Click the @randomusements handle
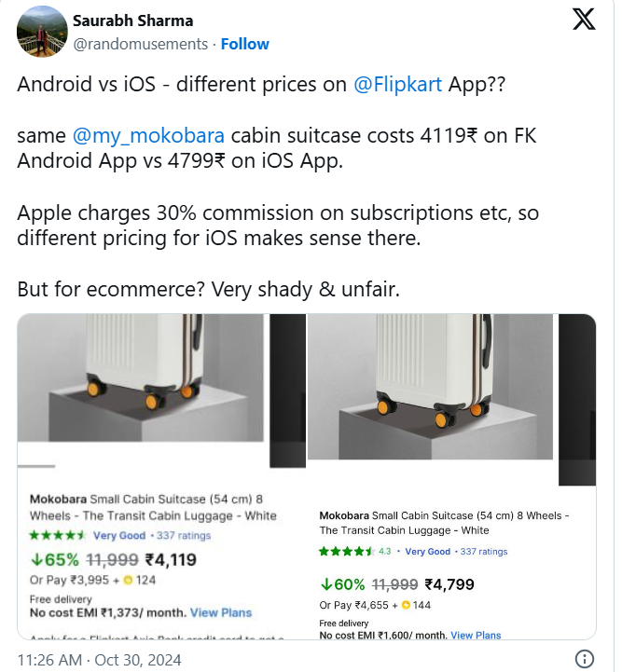 tap(140, 44)
